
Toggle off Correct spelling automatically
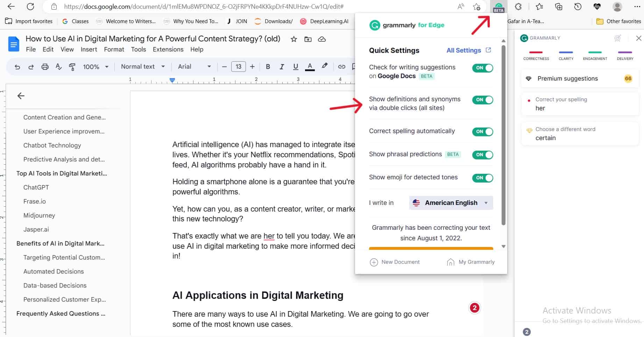482,132
